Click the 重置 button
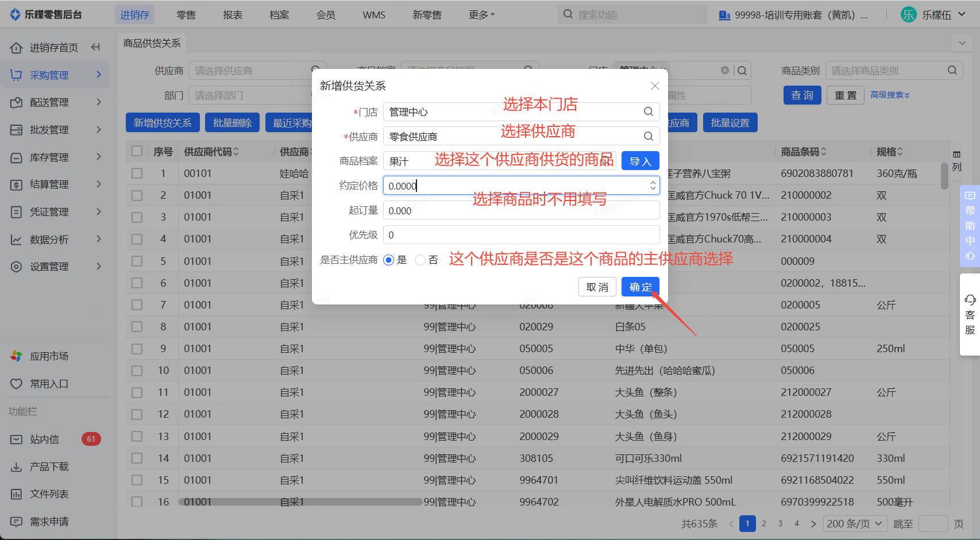Viewport: 980px width, 540px height. pyautogui.click(x=846, y=95)
